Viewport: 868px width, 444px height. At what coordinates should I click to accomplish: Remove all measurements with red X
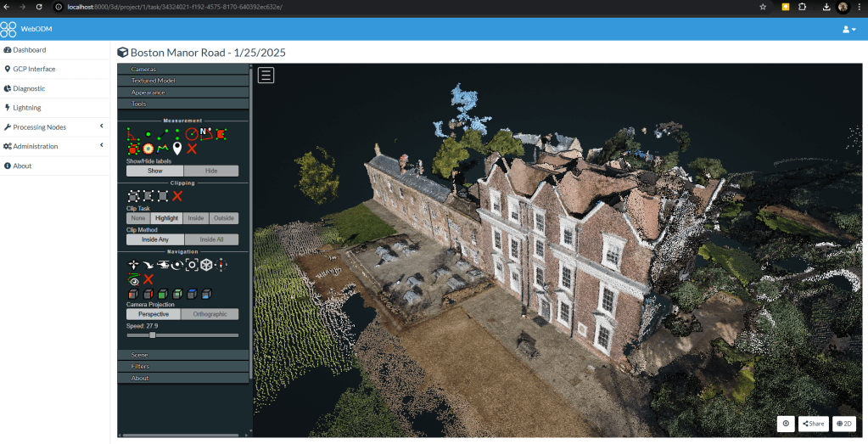pos(192,149)
